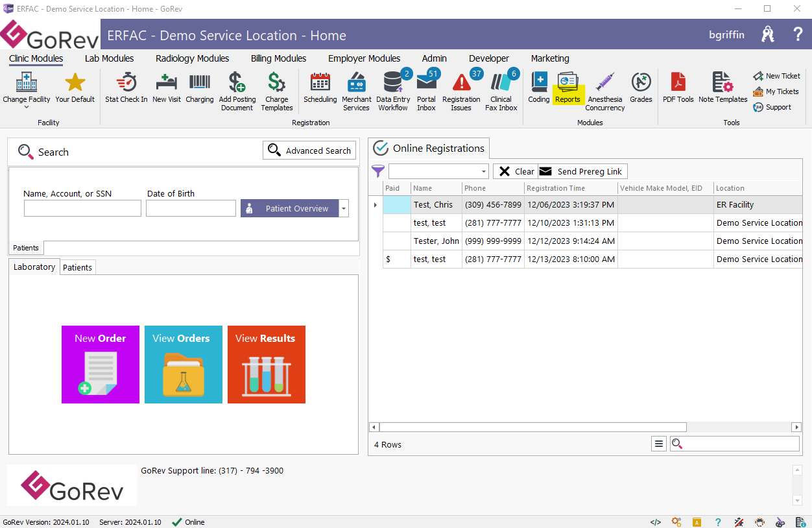Expand the Patient Overview dropdown arrow
This screenshot has height=528, width=812.
[344, 208]
